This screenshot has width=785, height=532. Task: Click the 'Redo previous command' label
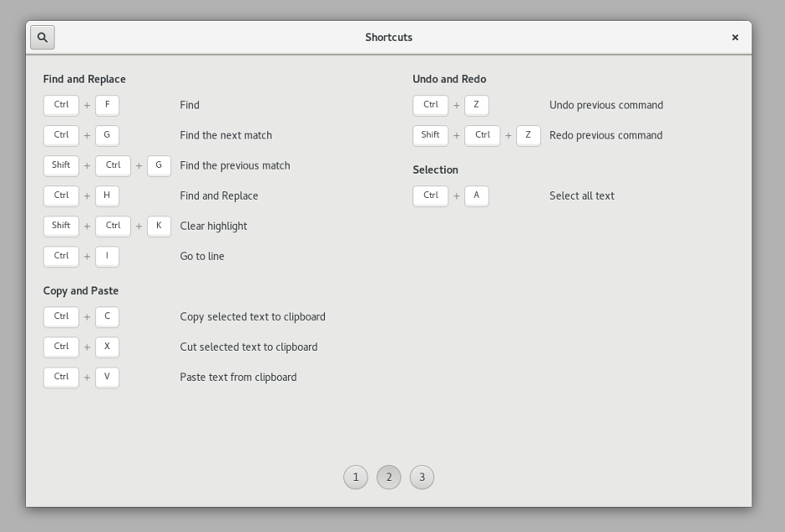tap(605, 135)
